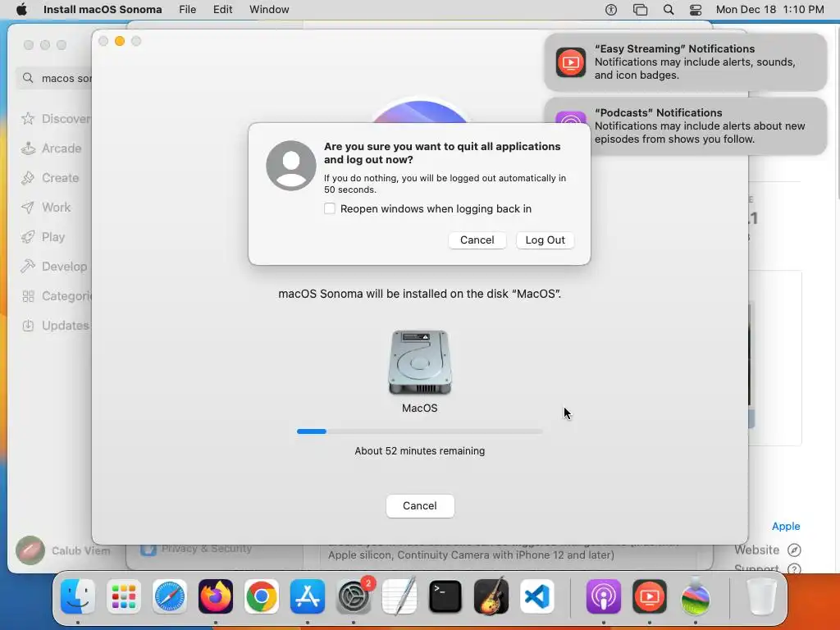This screenshot has width=840, height=630.
Task: Click the Apple developer link in App Store
Action: click(785, 526)
